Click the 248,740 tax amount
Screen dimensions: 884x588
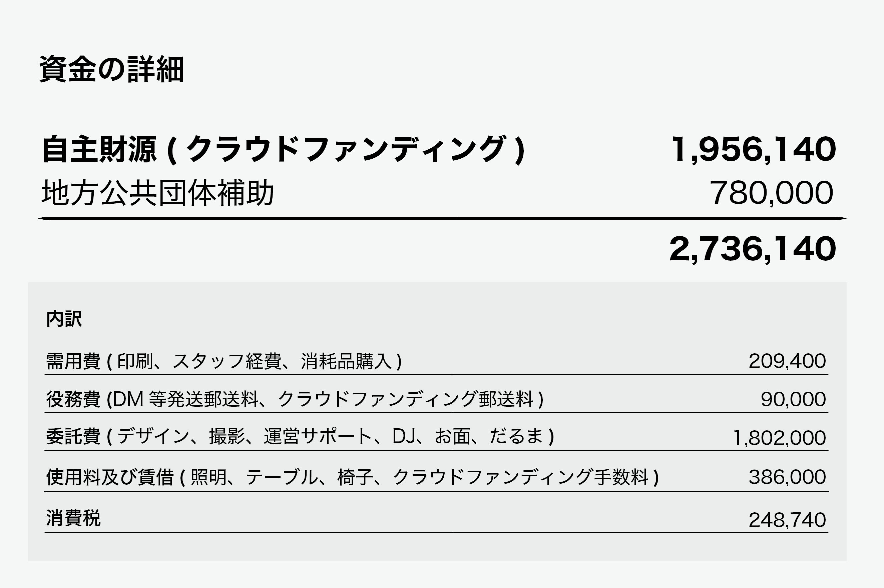787,520
